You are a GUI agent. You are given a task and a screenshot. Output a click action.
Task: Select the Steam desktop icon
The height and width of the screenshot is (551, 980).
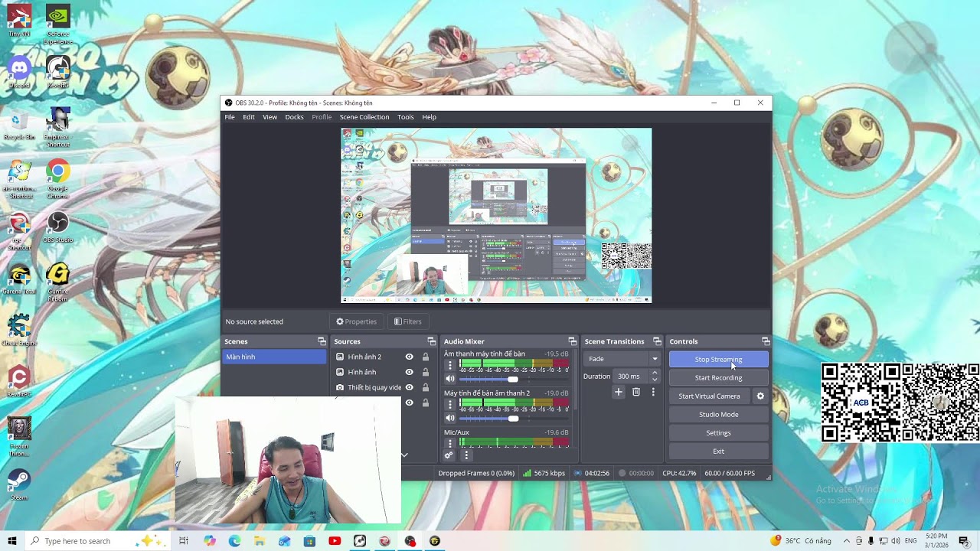tap(19, 485)
